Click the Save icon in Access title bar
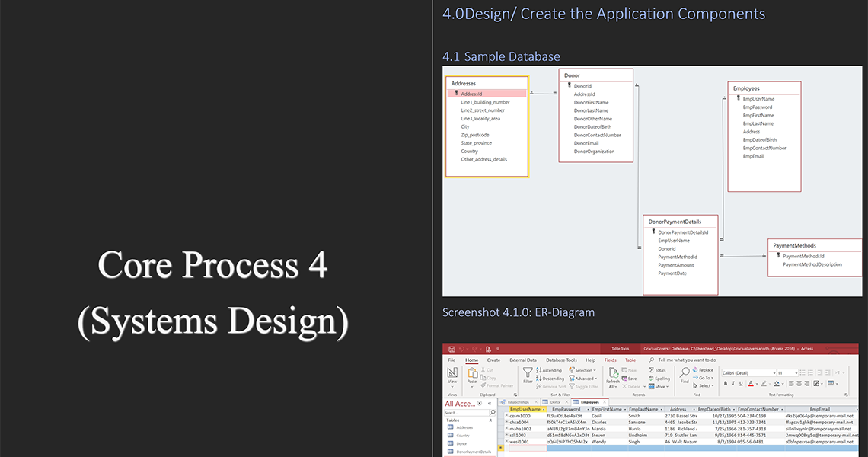 tap(452, 349)
